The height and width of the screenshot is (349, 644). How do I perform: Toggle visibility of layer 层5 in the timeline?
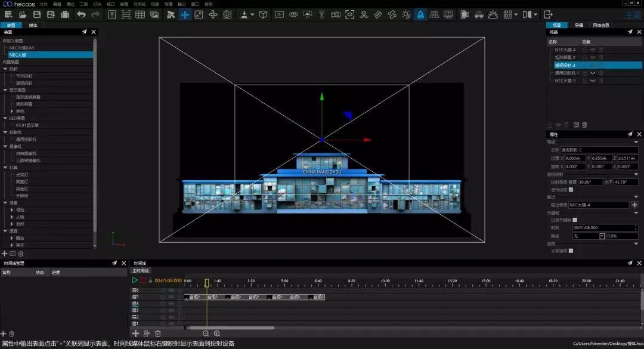tap(171, 297)
